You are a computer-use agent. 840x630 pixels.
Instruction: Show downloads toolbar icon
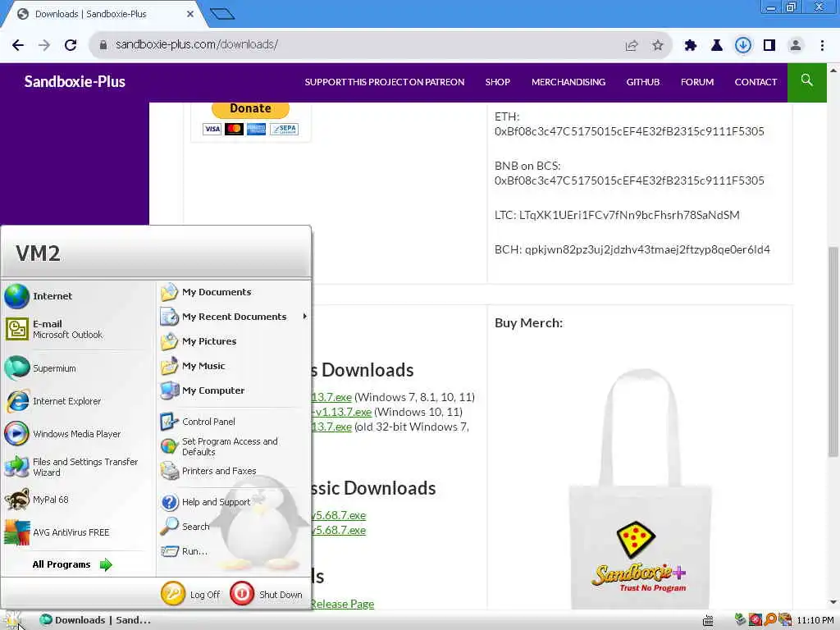click(x=743, y=46)
